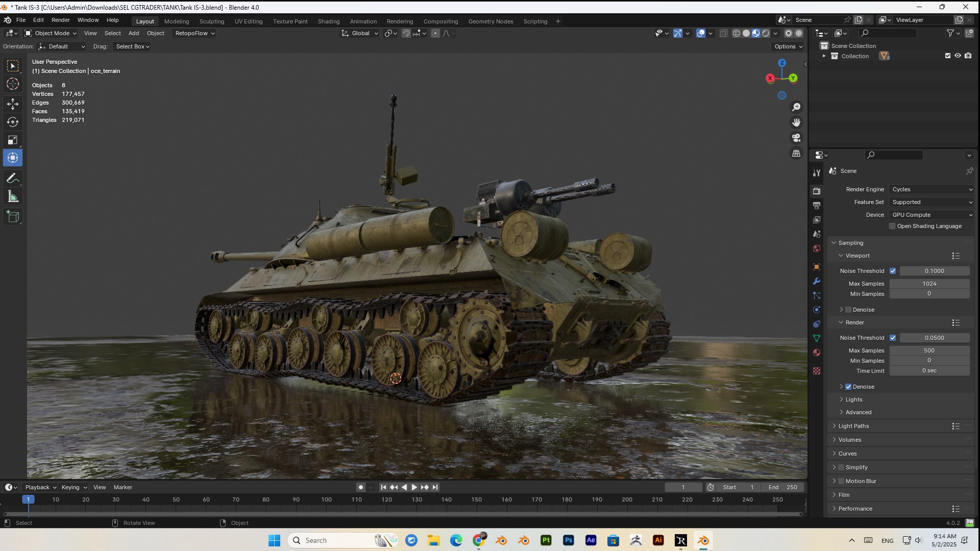Disable the Render Denoise checkbox
980x551 pixels.
pyautogui.click(x=848, y=387)
